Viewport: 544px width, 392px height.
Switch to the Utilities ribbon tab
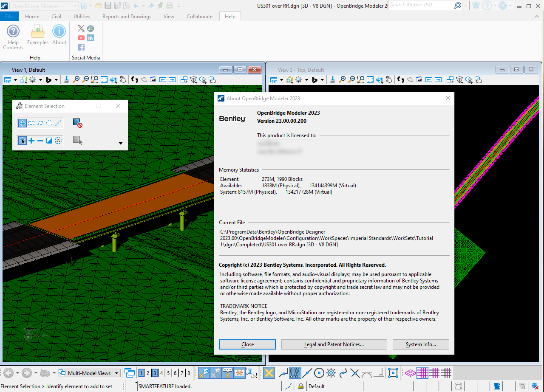82,17
